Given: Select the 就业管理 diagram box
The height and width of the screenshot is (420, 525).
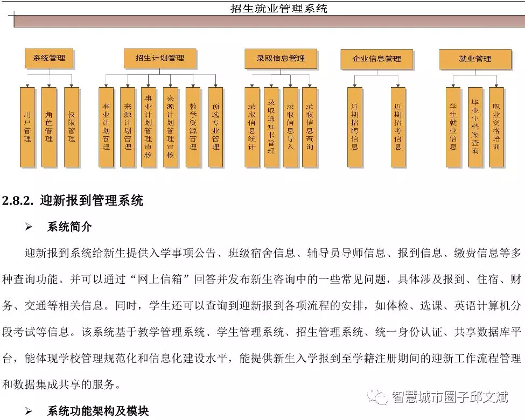Looking at the screenshot, I should coord(475,59).
